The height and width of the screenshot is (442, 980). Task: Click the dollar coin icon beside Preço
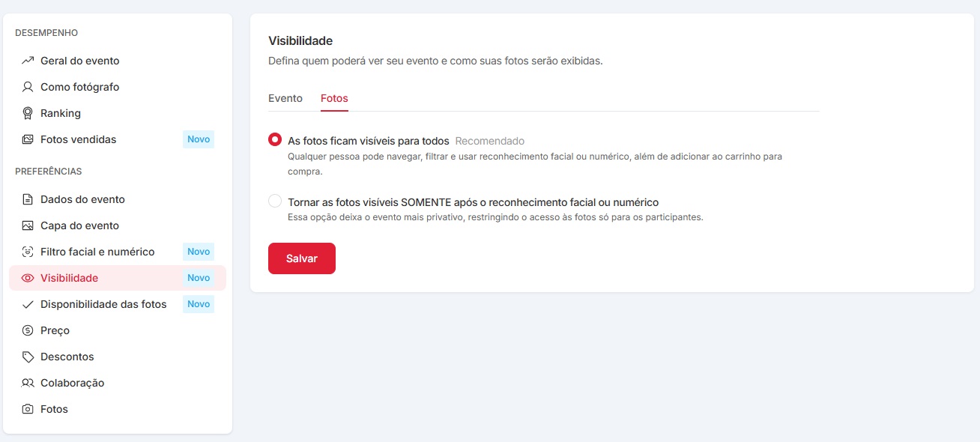point(28,330)
